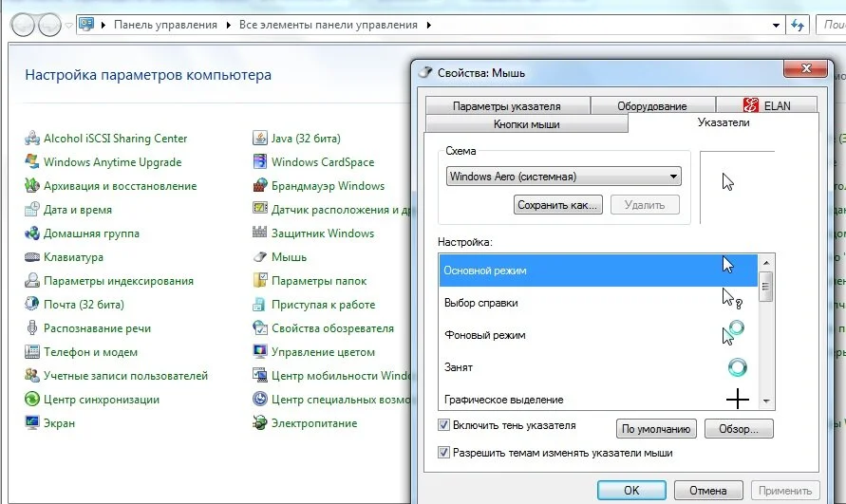Uncheck Разрешить темам изменять указатели мыши

click(443, 452)
